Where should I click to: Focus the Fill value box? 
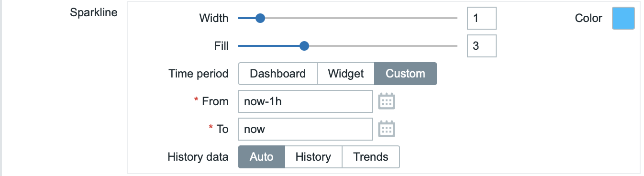[x=482, y=46]
